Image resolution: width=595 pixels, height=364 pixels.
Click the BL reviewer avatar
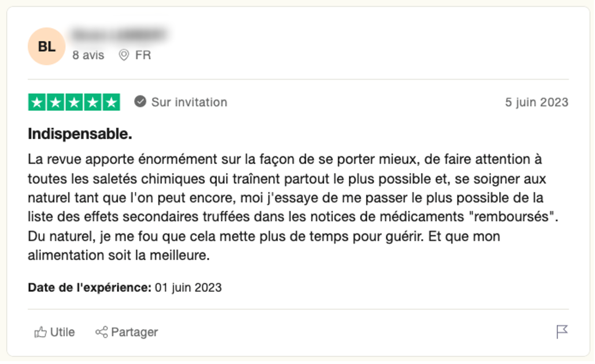pyautogui.click(x=46, y=47)
